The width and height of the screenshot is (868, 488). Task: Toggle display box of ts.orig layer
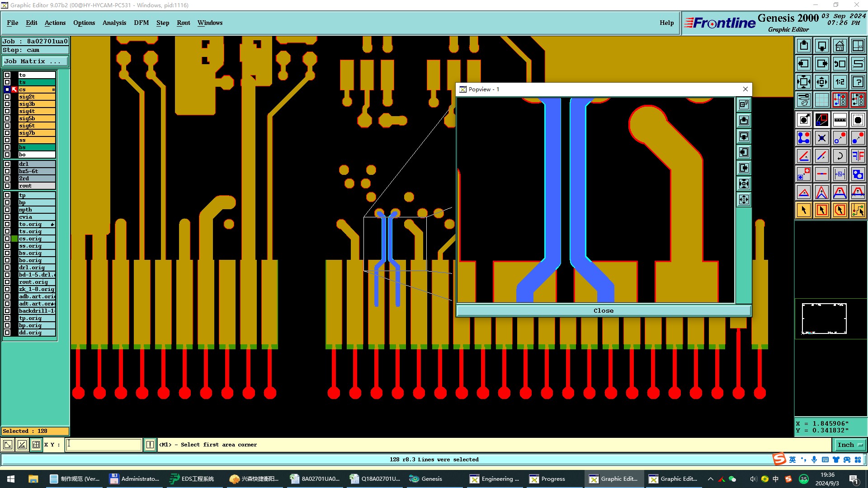[x=7, y=231]
